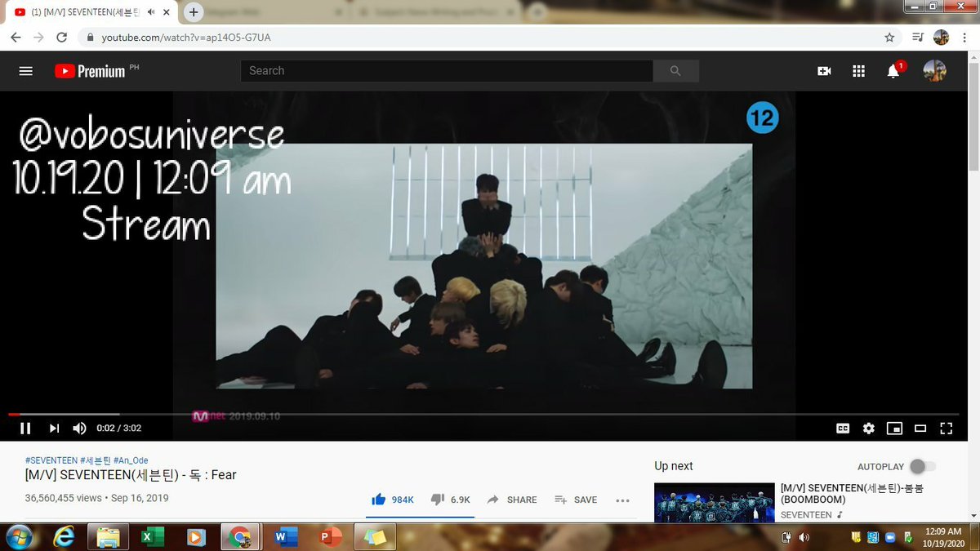Toggle closed captions on the player
The height and width of the screenshot is (551, 980).
tap(843, 428)
